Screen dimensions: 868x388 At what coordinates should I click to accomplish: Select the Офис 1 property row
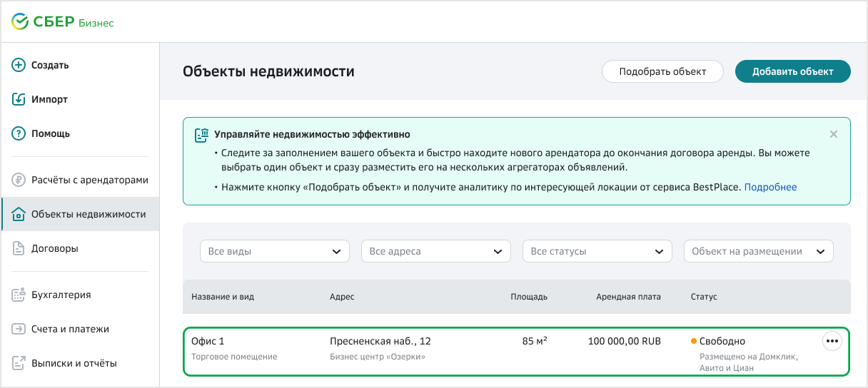[517, 351]
